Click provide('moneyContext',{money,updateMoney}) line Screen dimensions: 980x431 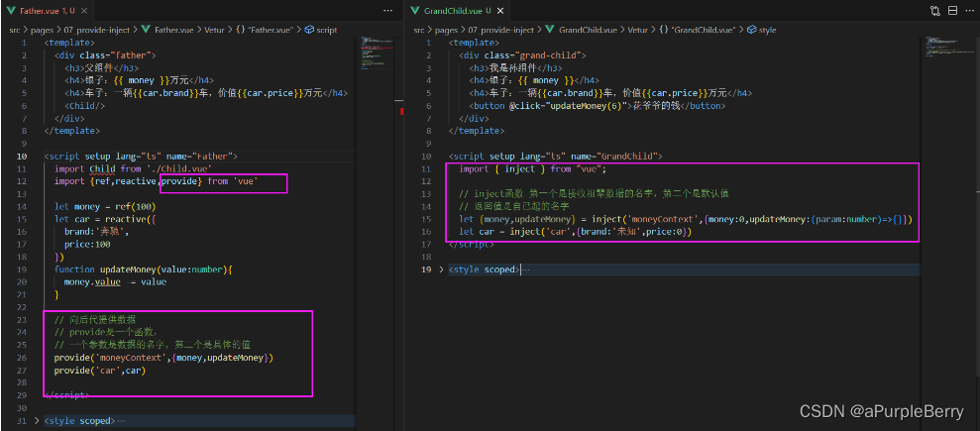pos(163,358)
